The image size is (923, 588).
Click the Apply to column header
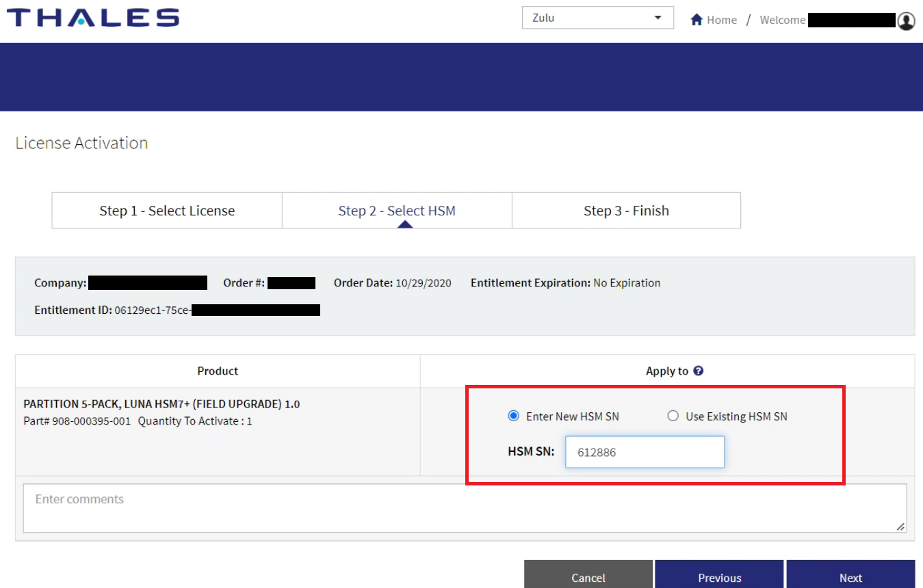pyautogui.click(x=667, y=371)
